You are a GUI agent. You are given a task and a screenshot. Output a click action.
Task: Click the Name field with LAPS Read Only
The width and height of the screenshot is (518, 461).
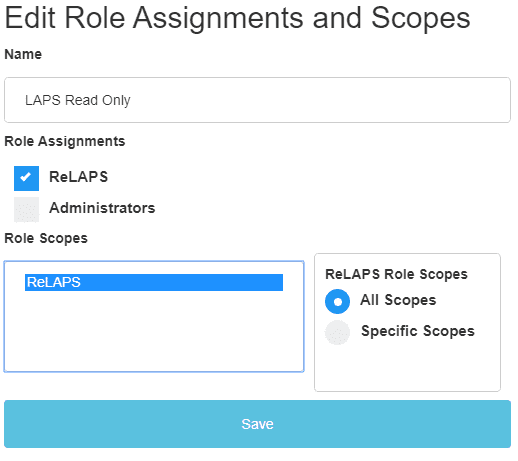[257, 100]
